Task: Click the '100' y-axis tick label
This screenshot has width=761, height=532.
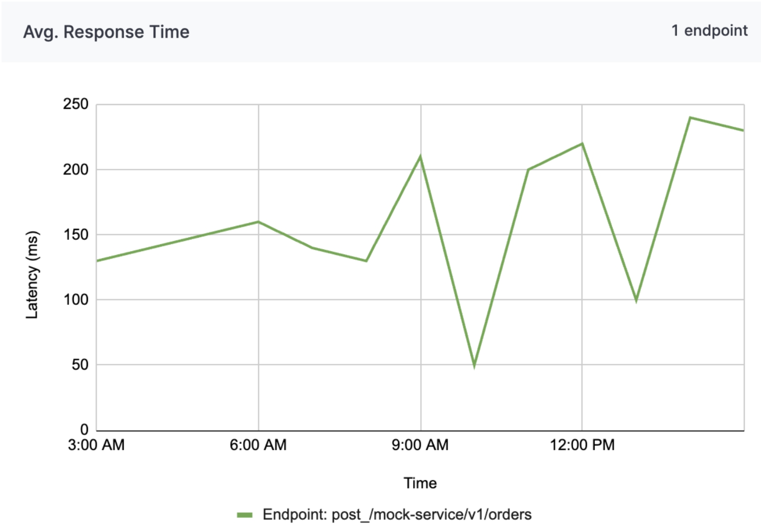Action: (x=76, y=300)
